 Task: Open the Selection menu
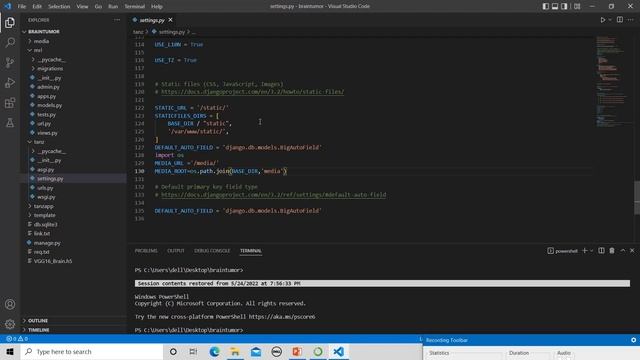coord(59,7)
